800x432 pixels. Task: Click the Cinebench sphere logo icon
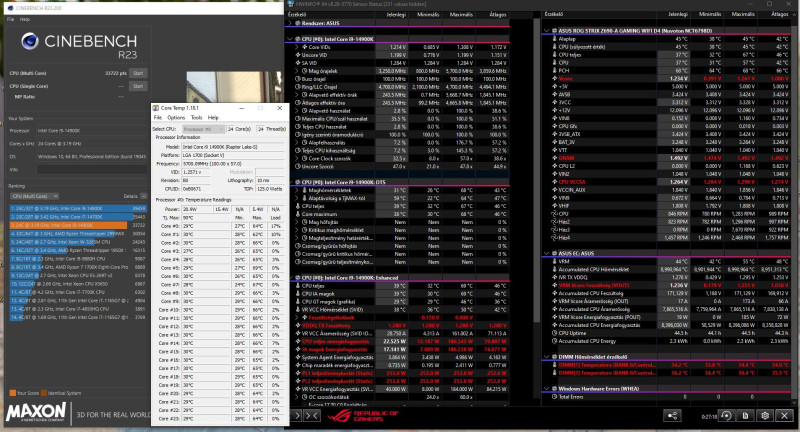click(x=30, y=41)
